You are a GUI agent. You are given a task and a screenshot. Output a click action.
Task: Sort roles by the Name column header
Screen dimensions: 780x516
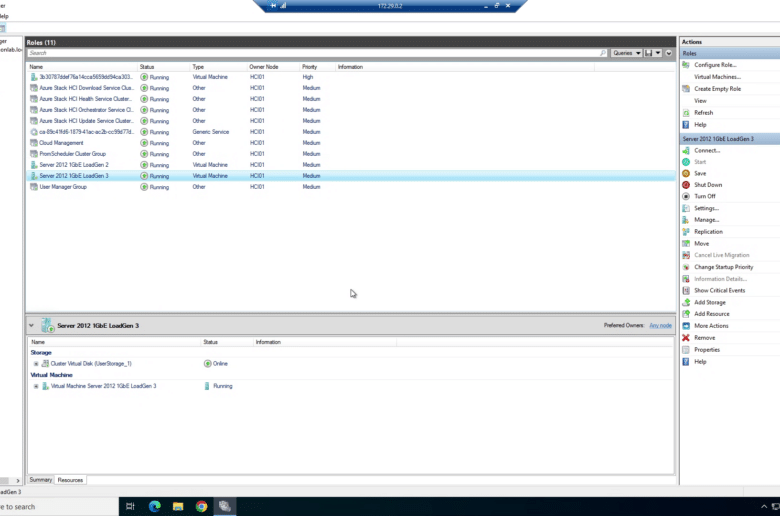[83, 67]
